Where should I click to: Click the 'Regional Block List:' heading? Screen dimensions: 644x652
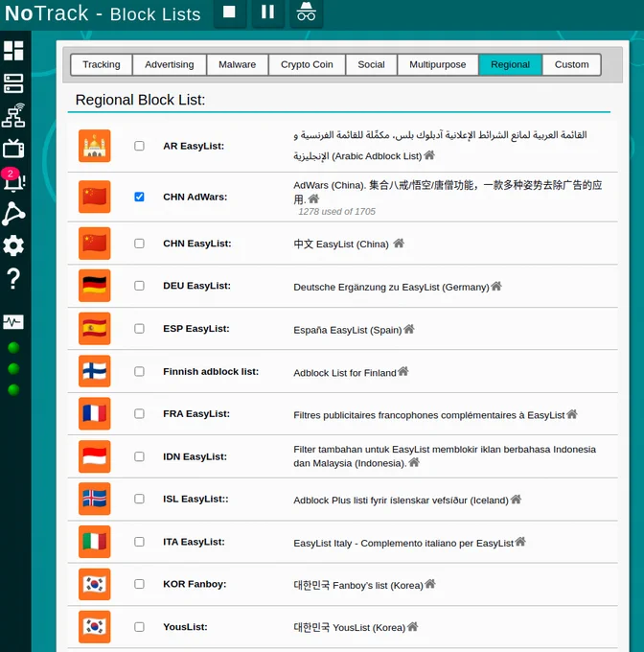tap(140, 100)
